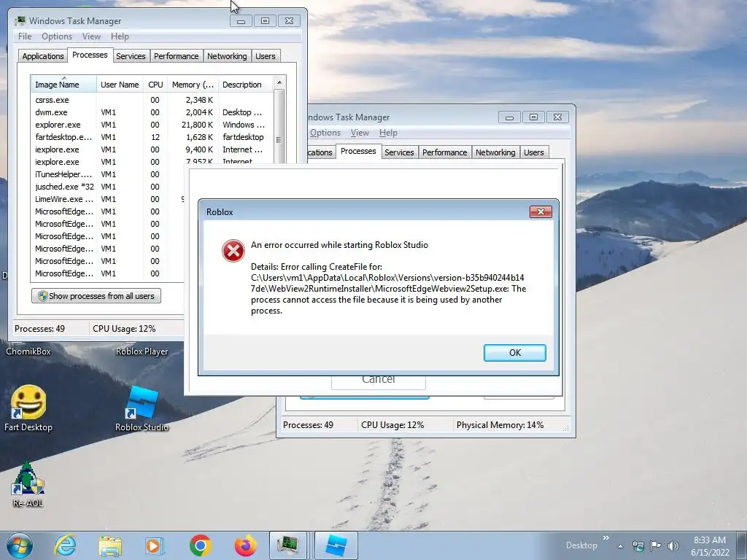Switch to Applications tab in front Task Manager
Viewport: 747px width, 560px height.
[43, 56]
